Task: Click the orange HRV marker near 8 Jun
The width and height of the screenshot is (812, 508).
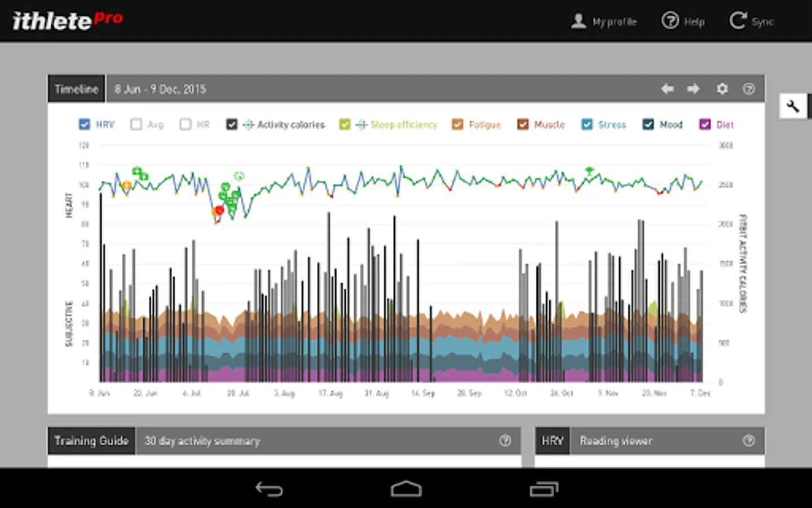Action: (127, 186)
